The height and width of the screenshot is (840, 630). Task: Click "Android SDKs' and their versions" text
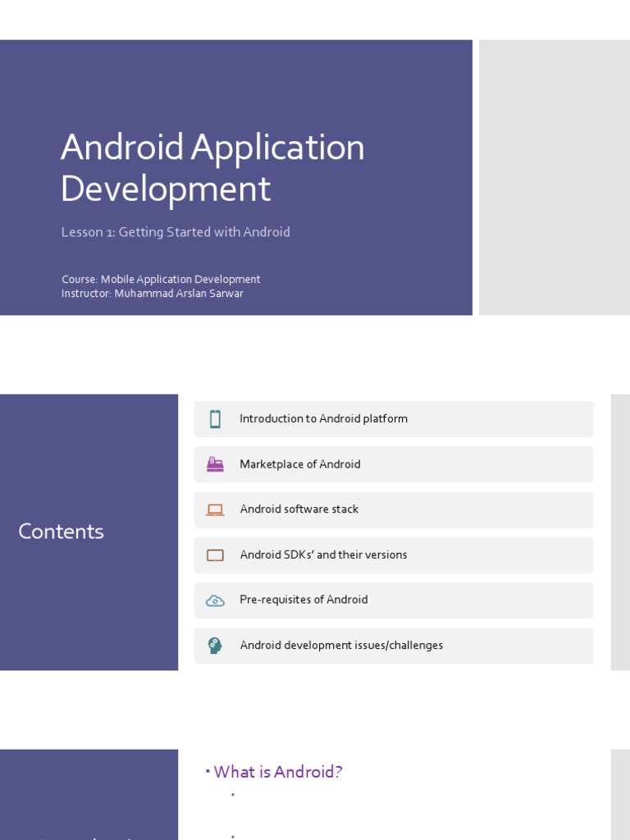(323, 555)
